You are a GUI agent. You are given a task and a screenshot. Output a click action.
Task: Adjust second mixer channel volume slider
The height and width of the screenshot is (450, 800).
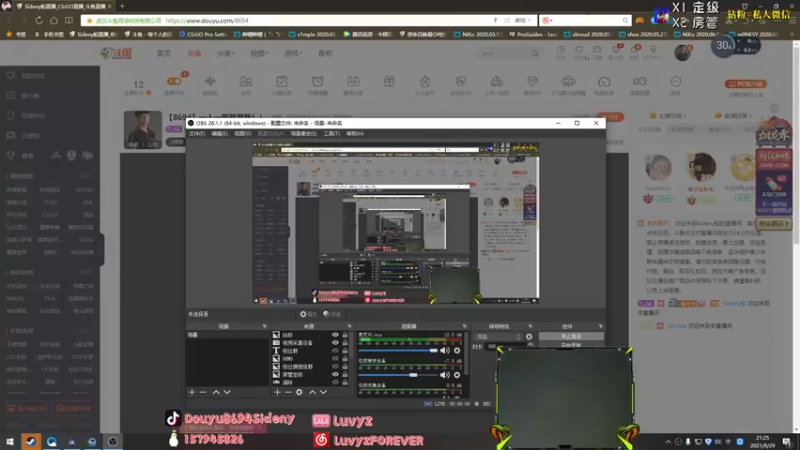pos(398,375)
